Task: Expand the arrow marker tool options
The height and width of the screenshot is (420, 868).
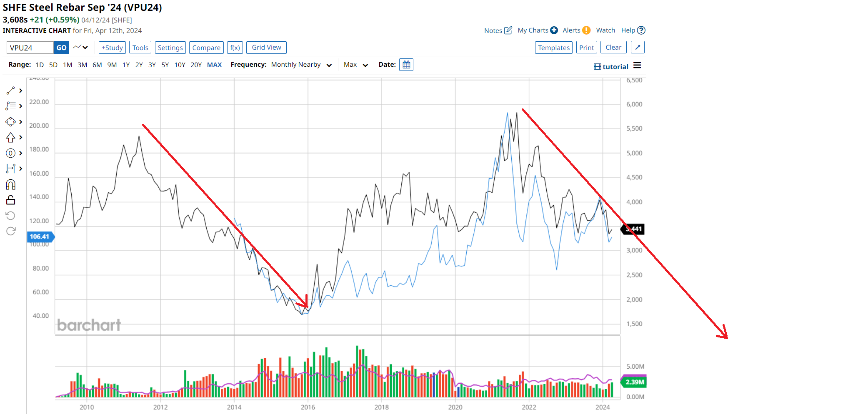Action: tap(21, 137)
